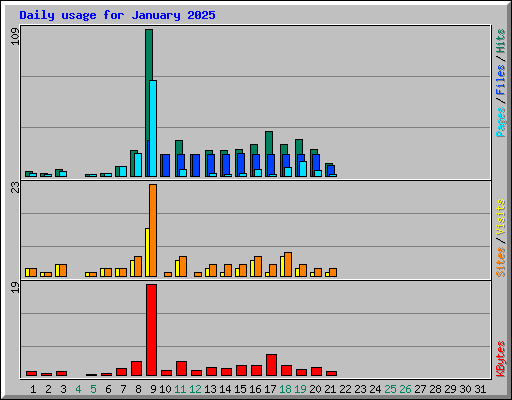This screenshot has width=512, height=400.
Task: Click the 109 scale value on the top chart
Action: click(15, 37)
